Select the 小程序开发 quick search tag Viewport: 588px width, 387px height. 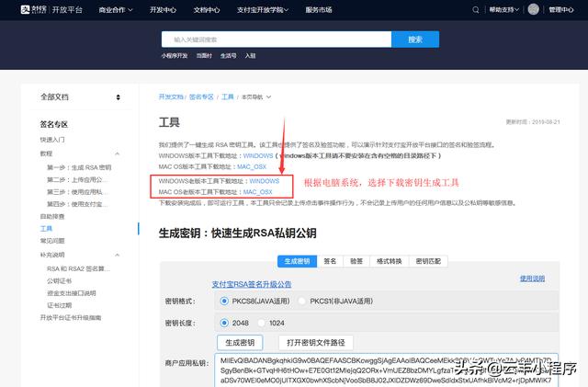coord(175,55)
